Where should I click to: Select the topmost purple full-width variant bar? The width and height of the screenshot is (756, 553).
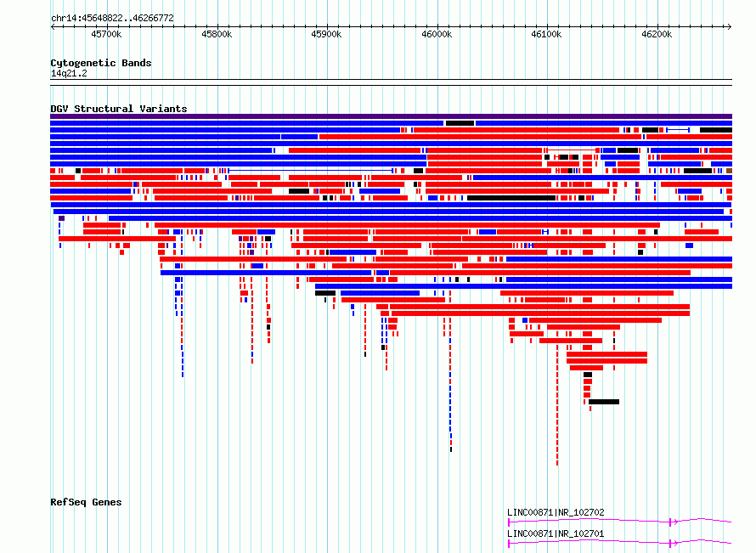[391, 116]
